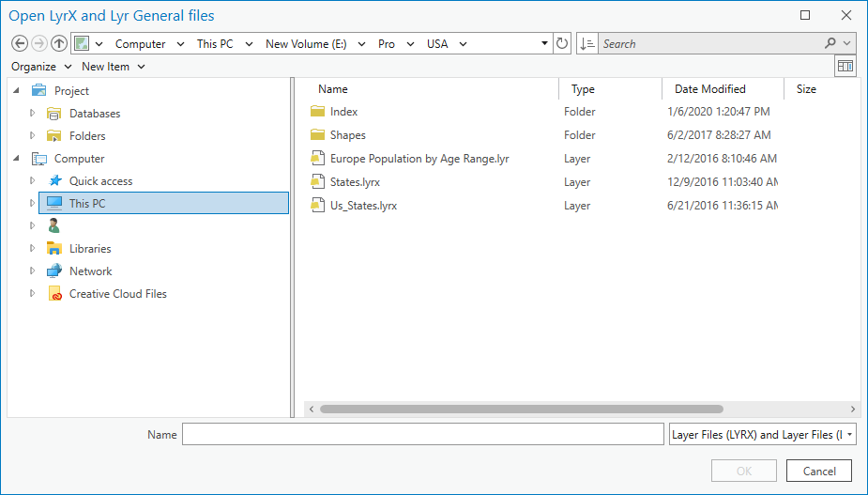868x495 pixels.
Task: Open the address path history dropdown
Action: [x=545, y=44]
